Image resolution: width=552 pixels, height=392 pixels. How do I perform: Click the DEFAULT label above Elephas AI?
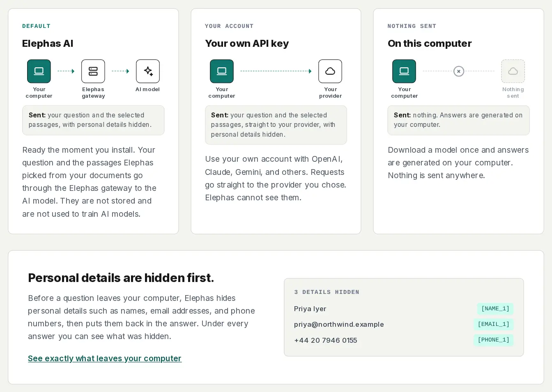coord(36,26)
